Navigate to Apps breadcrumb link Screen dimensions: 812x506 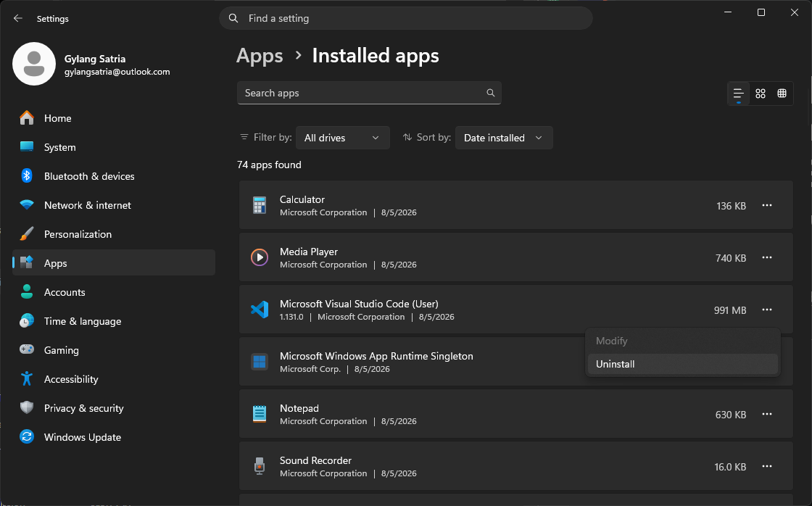tap(260, 56)
